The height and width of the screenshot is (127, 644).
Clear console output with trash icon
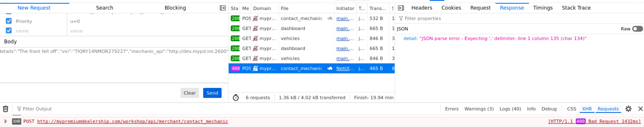(x=6, y=109)
